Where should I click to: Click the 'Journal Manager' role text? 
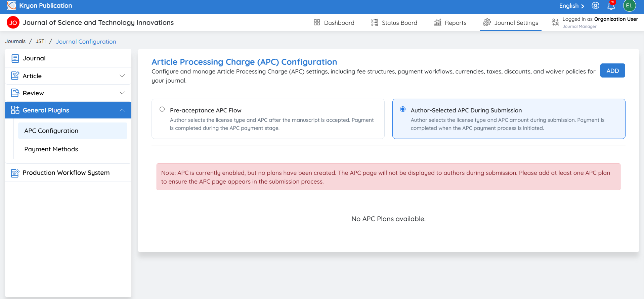point(579,27)
